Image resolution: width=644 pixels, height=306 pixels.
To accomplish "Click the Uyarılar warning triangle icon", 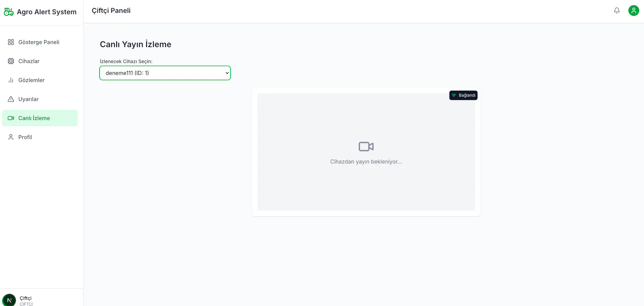I will coord(11,99).
